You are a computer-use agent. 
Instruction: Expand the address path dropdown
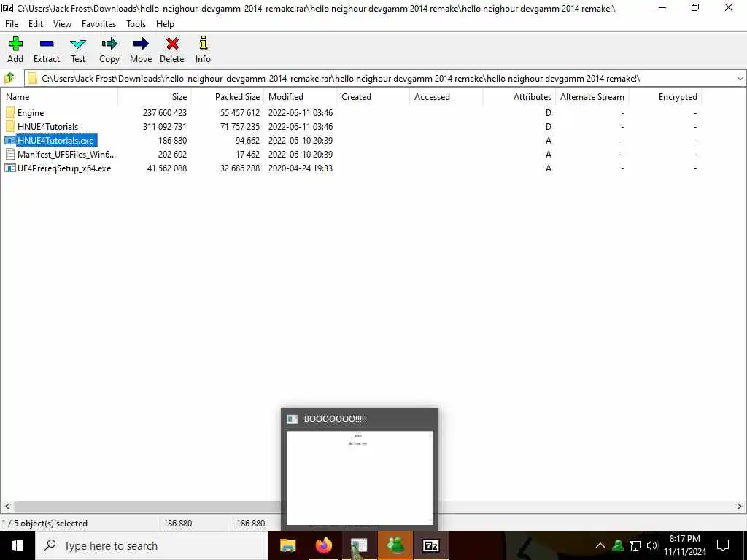[740, 79]
